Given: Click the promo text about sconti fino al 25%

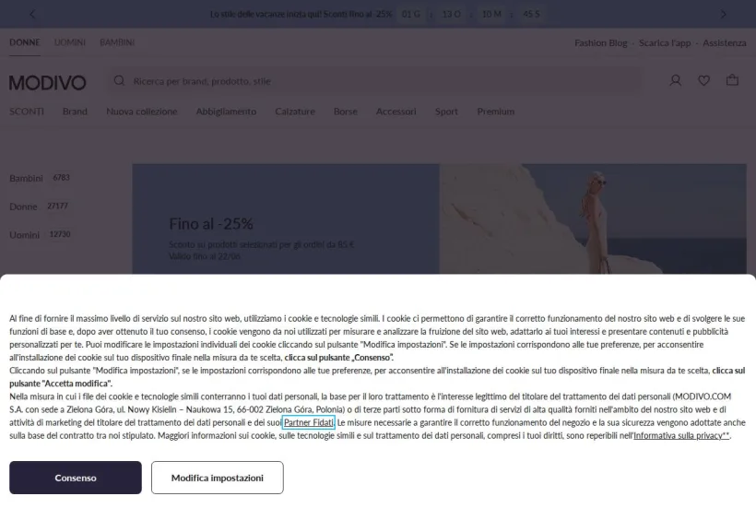Looking at the screenshot, I should pyautogui.click(x=301, y=14).
